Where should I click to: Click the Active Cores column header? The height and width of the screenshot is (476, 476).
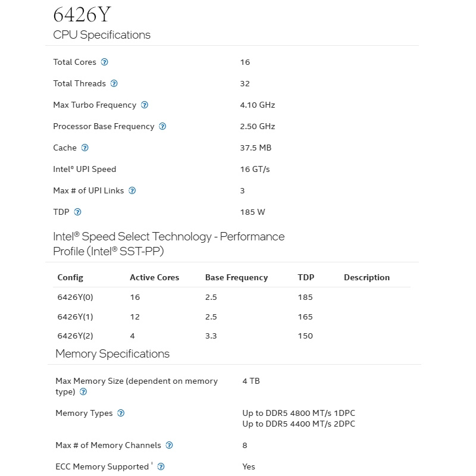(x=155, y=277)
